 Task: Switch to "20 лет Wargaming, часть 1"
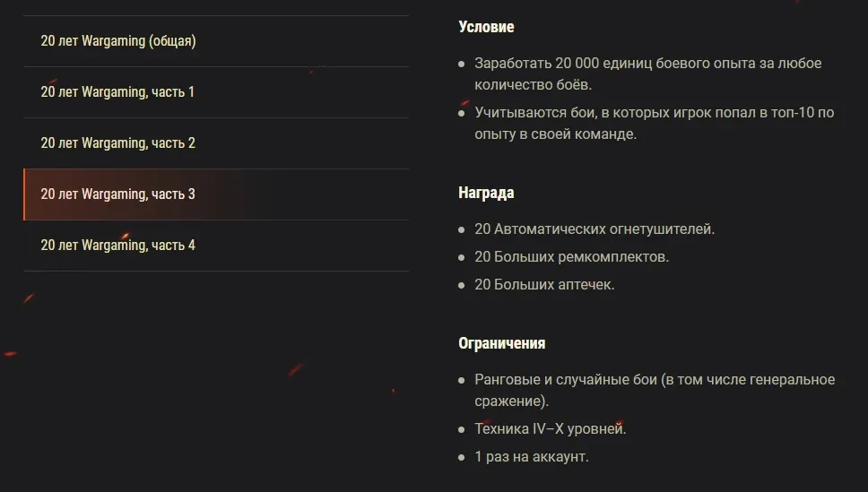click(117, 92)
